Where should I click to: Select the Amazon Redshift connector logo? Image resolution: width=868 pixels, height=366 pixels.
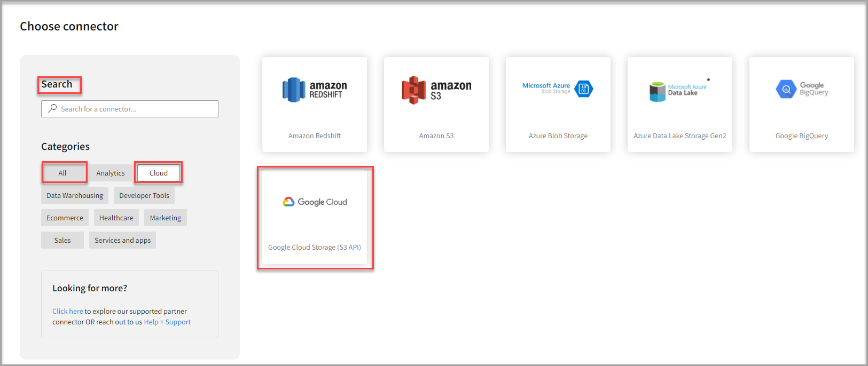314,90
